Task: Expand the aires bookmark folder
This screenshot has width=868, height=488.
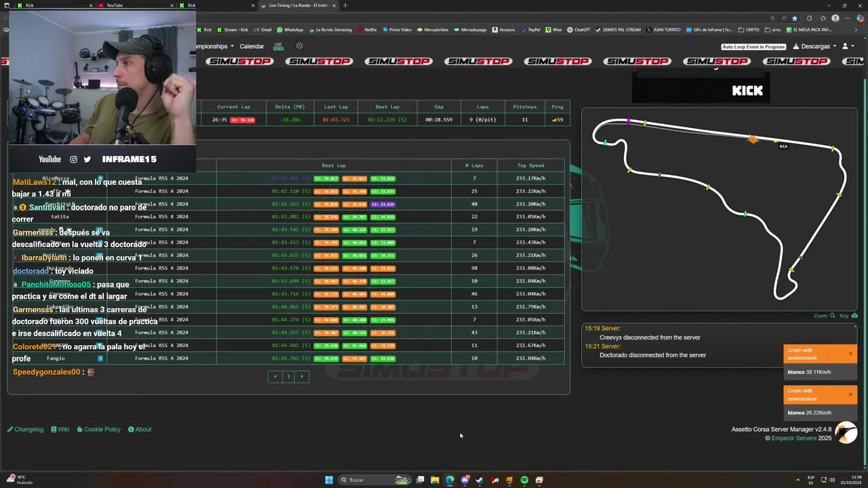Action: [773, 30]
